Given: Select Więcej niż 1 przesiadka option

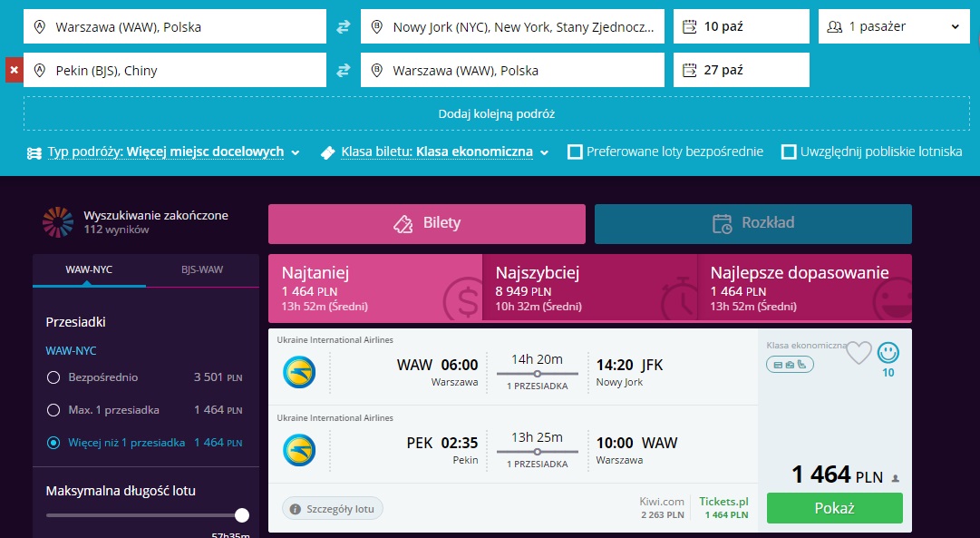Looking at the screenshot, I should coord(53,443).
